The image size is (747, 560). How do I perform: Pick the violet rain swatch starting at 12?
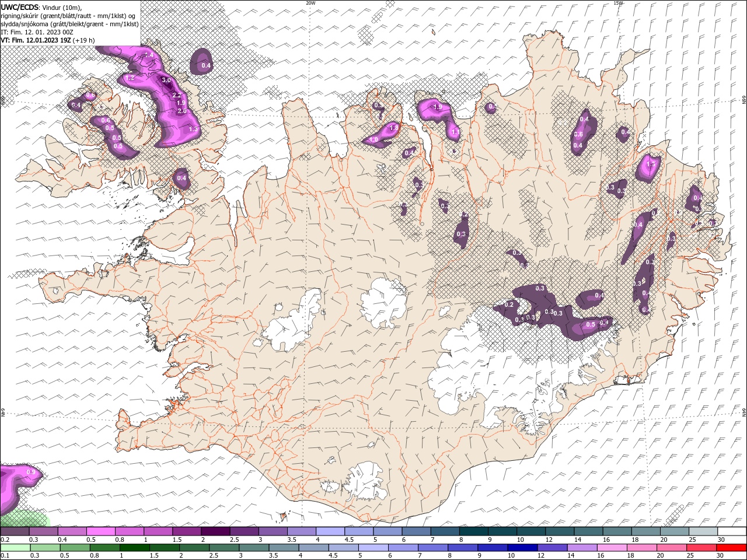coord(551,548)
